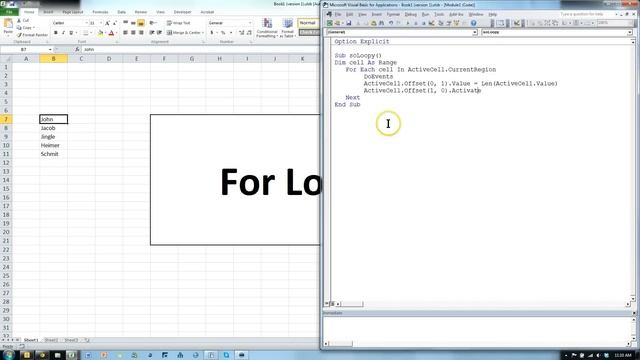Click Decrease Font Size icon
The height and width of the screenshot is (360, 640).
coord(115,23)
